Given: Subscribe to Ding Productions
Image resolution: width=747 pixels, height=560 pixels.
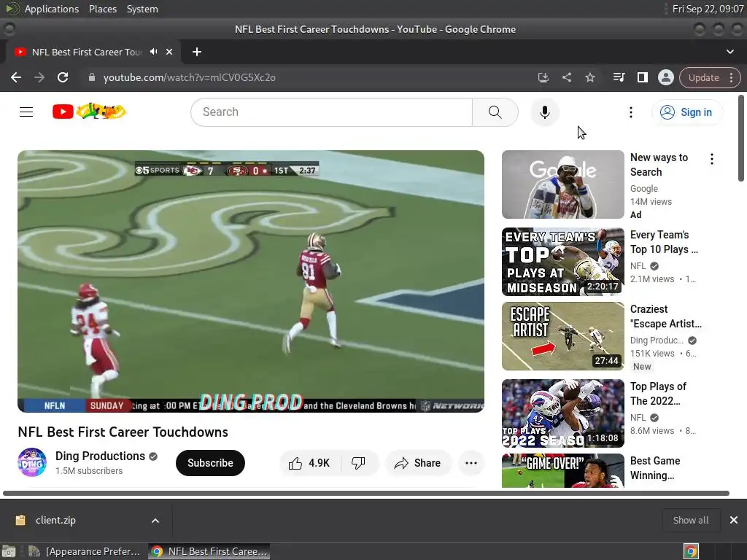Looking at the screenshot, I should point(210,463).
